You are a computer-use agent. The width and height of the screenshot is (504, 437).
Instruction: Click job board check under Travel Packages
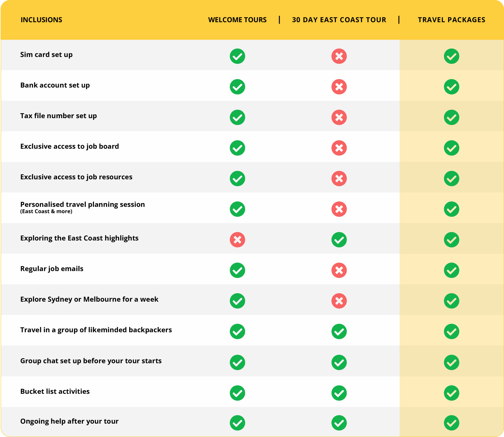pyautogui.click(x=451, y=148)
